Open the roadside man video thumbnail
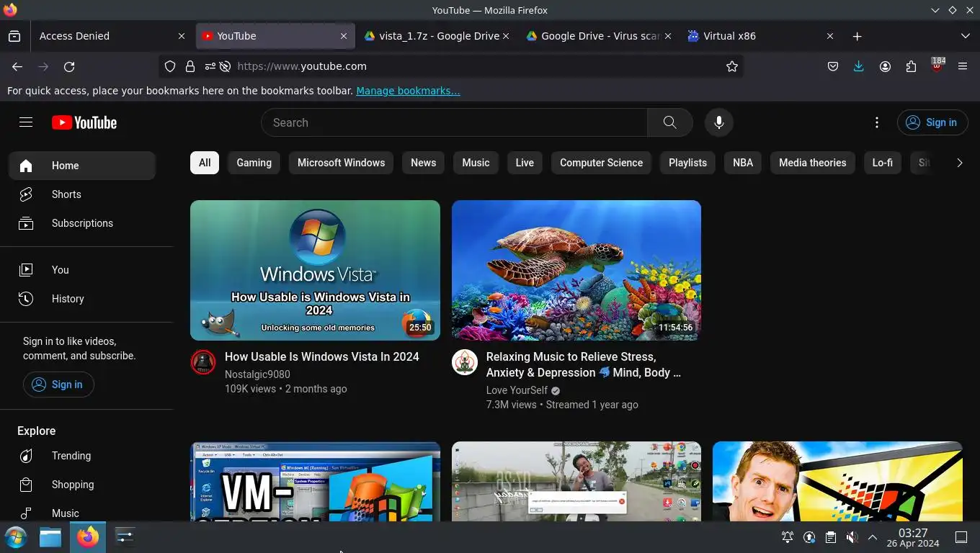This screenshot has height=553, width=980. (576, 482)
